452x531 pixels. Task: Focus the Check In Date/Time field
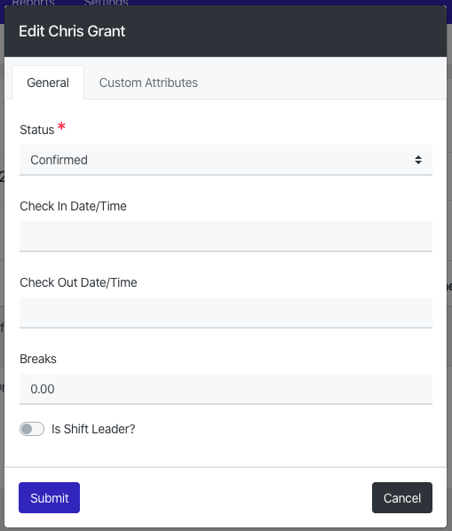pyautogui.click(x=226, y=236)
